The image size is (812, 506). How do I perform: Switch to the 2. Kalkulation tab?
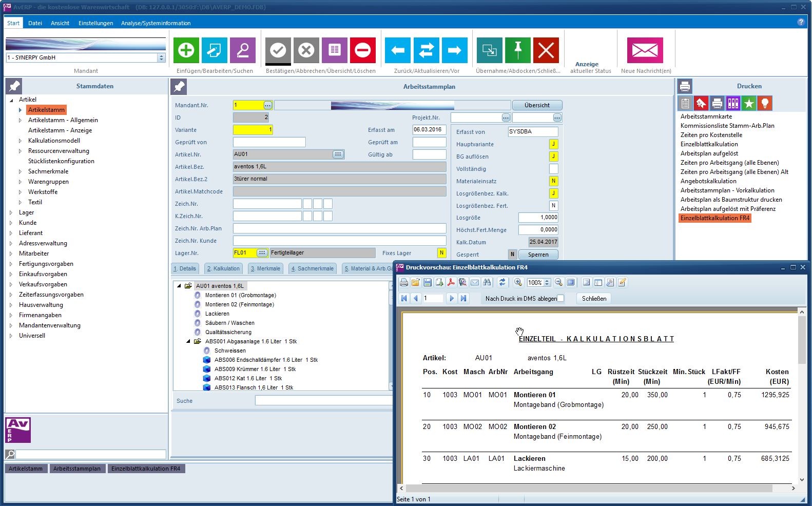point(224,268)
